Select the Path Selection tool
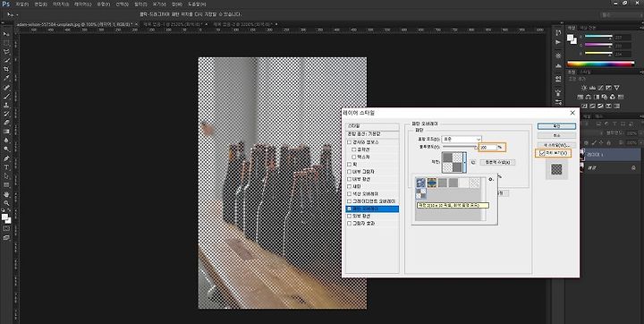 6,176
